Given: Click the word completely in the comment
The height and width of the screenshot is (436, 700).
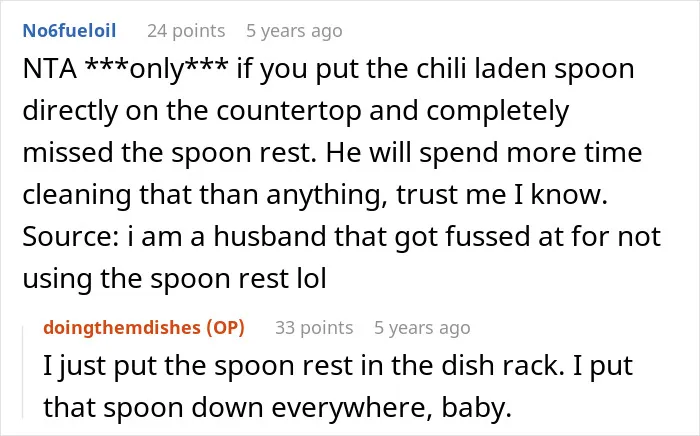Looking at the screenshot, I should pos(497,111).
